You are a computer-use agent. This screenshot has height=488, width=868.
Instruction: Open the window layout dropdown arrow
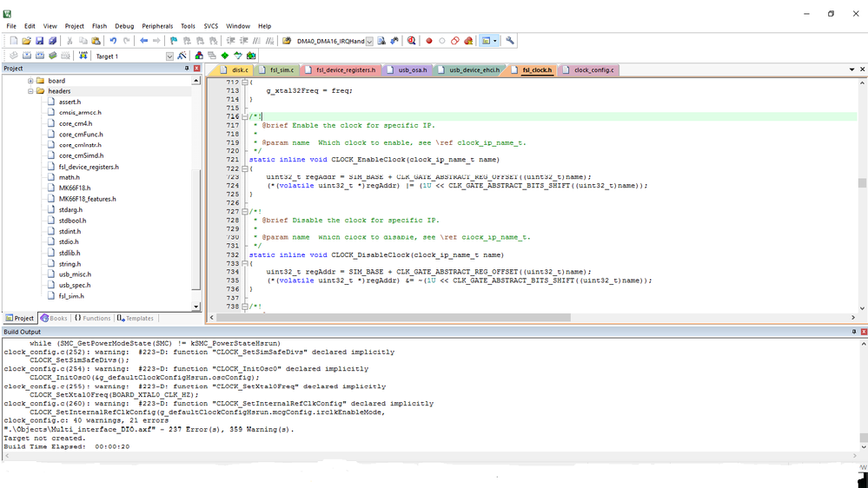tap(495, 41)
